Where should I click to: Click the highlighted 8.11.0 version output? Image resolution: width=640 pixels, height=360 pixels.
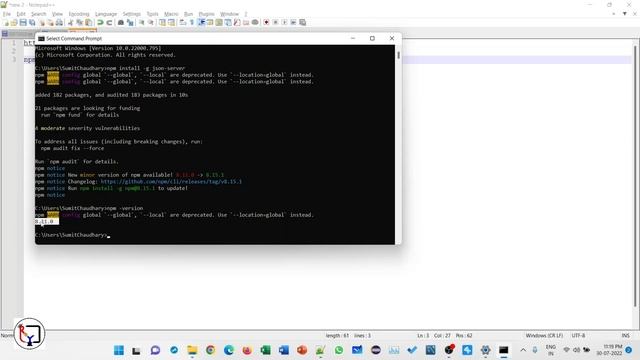[47, 221]
